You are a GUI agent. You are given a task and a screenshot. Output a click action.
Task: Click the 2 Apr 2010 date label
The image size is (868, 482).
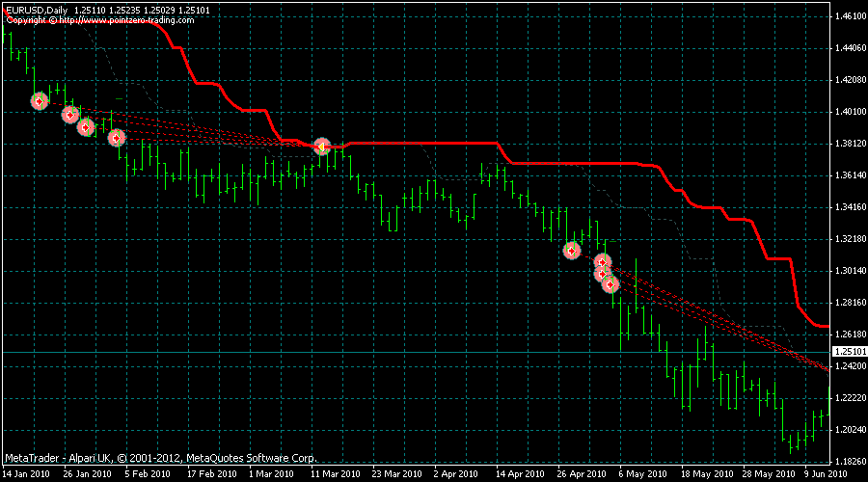[x=455, y=474]
